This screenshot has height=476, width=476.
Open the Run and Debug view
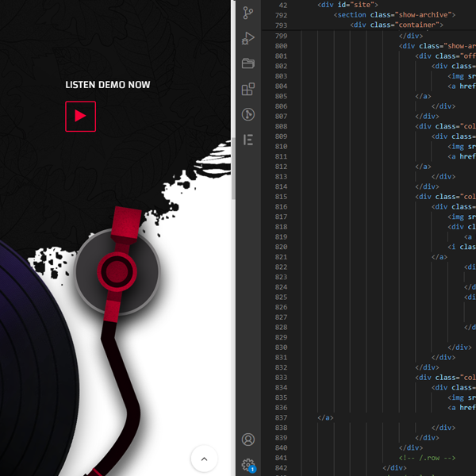tap(248, 38)
